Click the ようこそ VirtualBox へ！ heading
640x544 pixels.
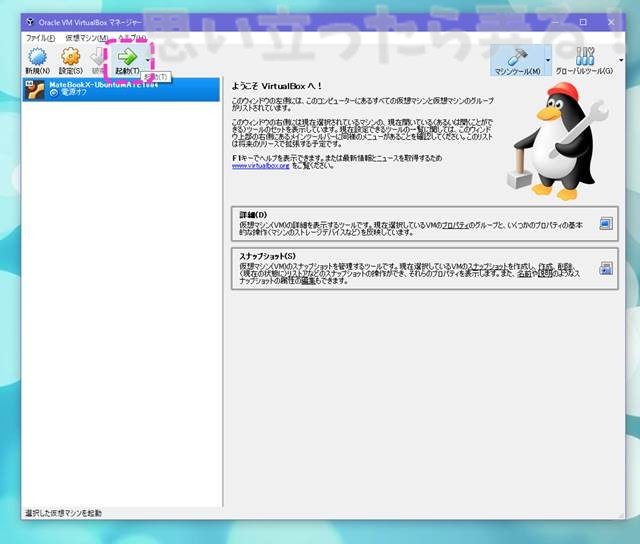tap(277, 86)
